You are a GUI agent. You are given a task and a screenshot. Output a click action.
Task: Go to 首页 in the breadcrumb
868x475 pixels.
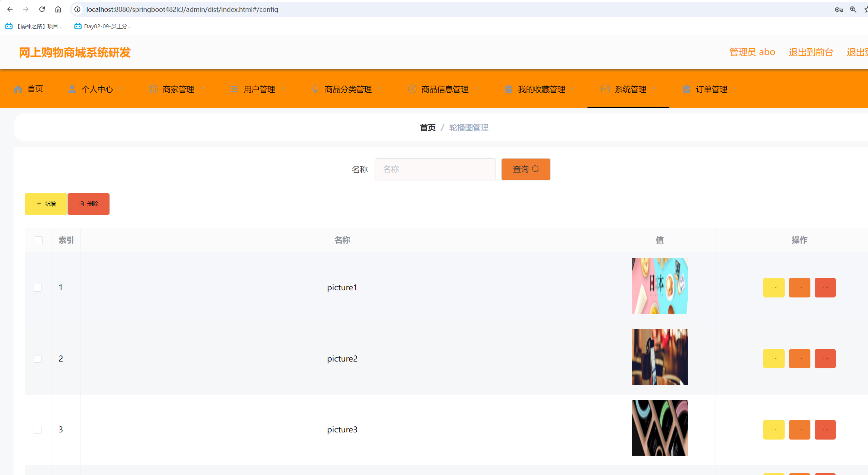pos(428,128)
